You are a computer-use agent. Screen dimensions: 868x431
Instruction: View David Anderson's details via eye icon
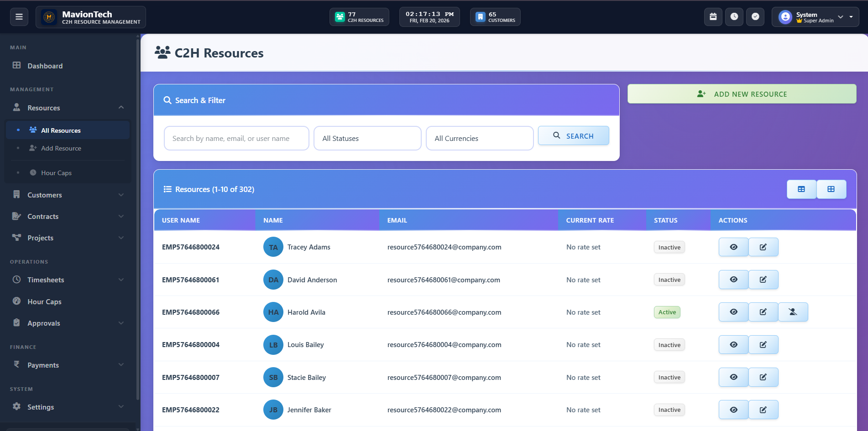click(733, 280)
